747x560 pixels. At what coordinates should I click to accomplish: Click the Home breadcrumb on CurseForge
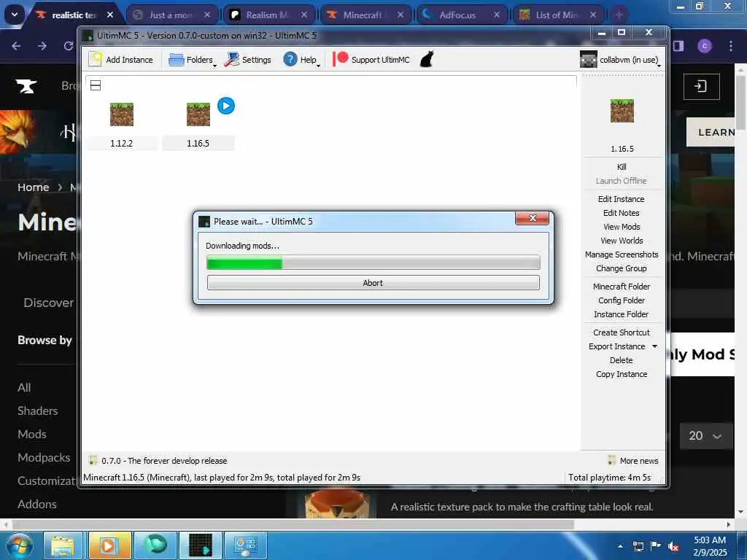[x=34, y=187]
